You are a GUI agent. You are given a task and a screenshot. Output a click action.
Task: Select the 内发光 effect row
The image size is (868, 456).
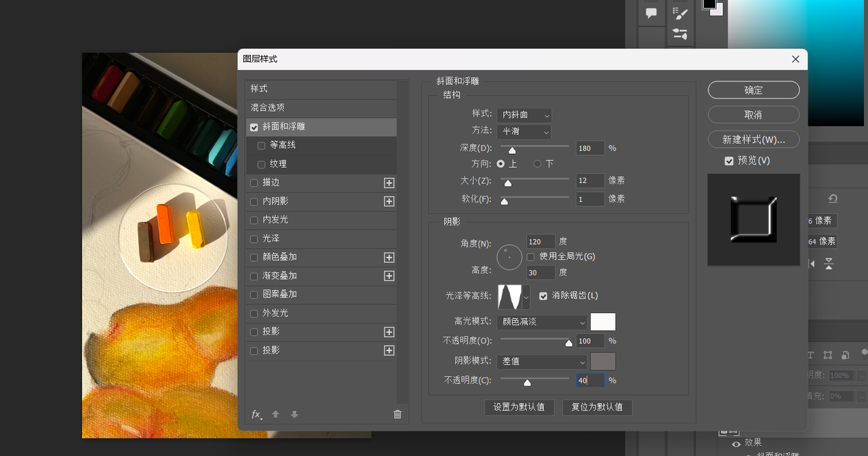click(321, 220)
